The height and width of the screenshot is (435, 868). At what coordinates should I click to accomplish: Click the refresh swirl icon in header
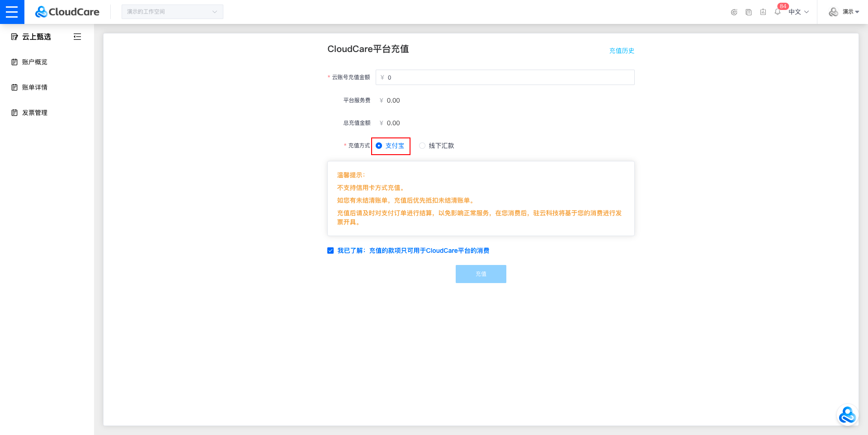734,12
